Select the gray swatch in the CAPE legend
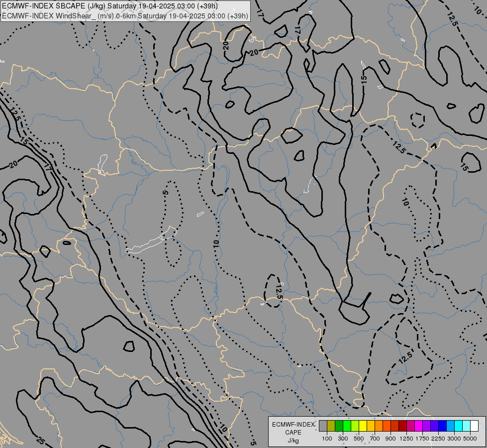Screen dimensions: 487x448 coord(323,426)
